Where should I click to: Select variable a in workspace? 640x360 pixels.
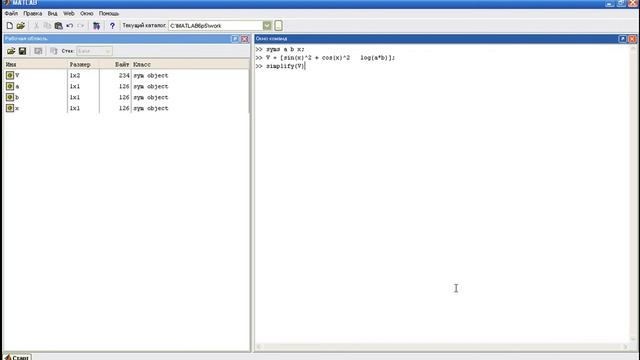(x=17, y=87)
